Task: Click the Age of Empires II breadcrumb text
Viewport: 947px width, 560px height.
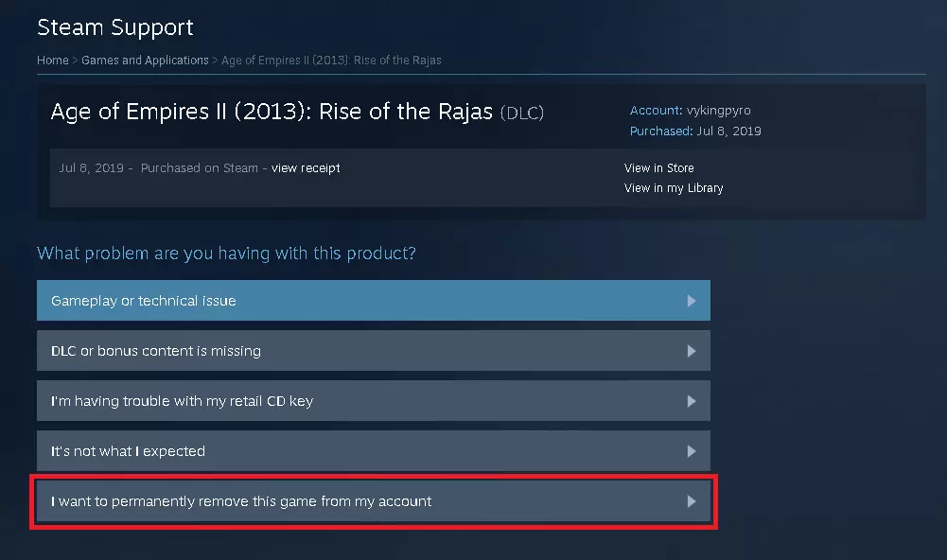Action: click(331, 61)
